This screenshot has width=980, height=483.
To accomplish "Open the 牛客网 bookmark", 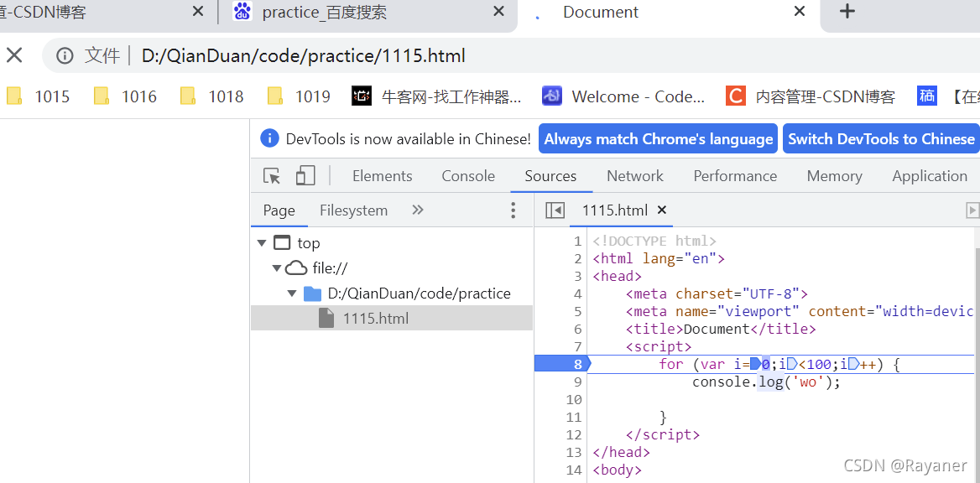I will [436, 96].
